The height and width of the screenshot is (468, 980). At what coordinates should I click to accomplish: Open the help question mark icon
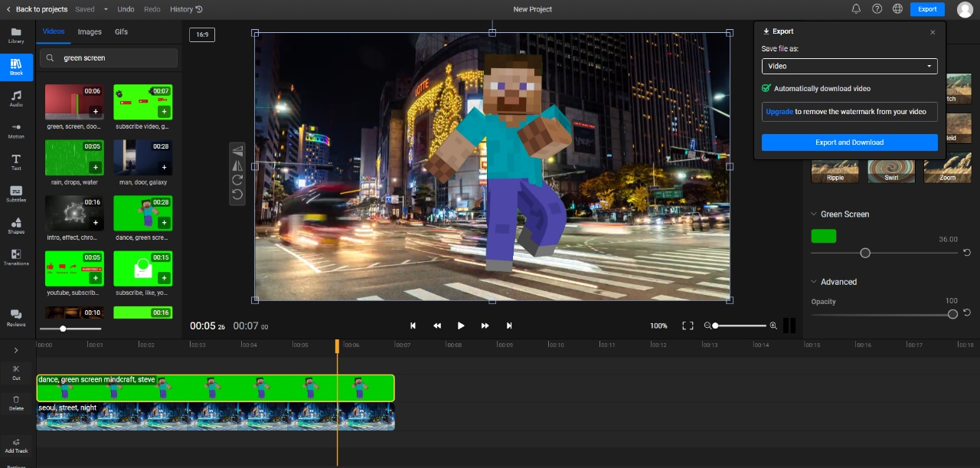click(x=877, y=9)
